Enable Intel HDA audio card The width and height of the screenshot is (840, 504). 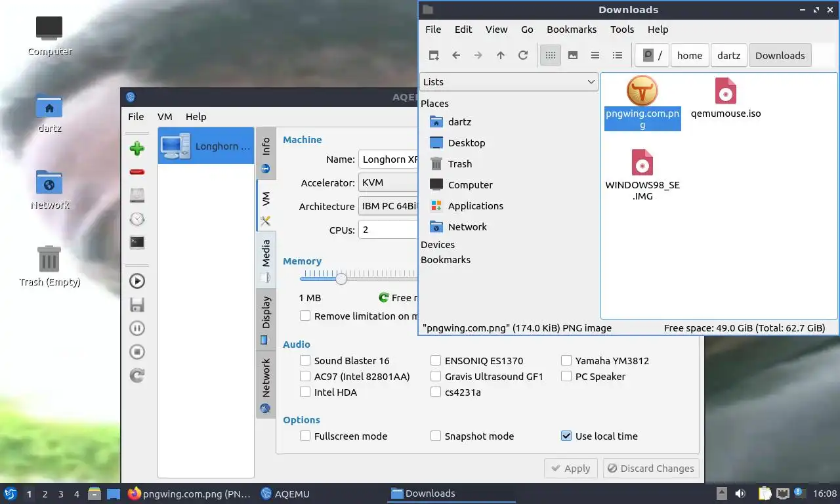coord(305,392)
